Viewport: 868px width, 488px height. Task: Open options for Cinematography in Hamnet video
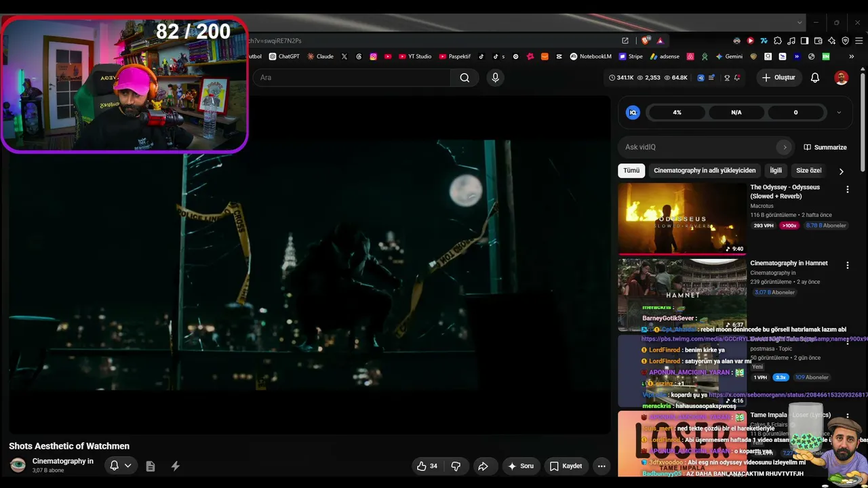tap(847, 265)
